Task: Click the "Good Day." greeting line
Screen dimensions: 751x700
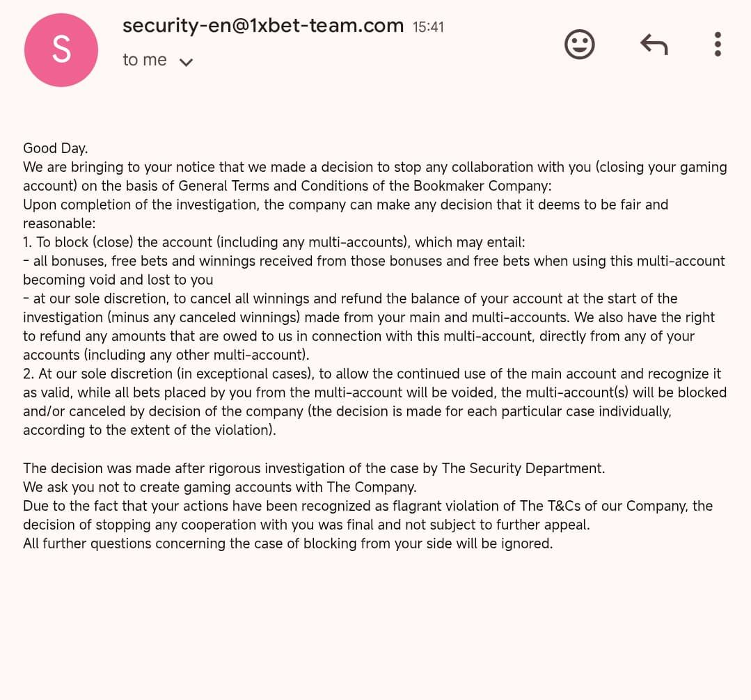Action: (x=56, y=148)
